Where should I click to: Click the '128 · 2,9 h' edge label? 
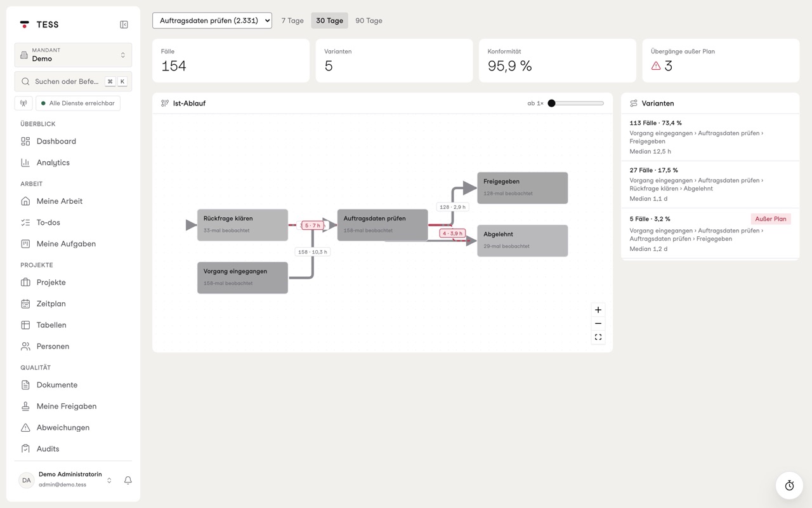452,207
